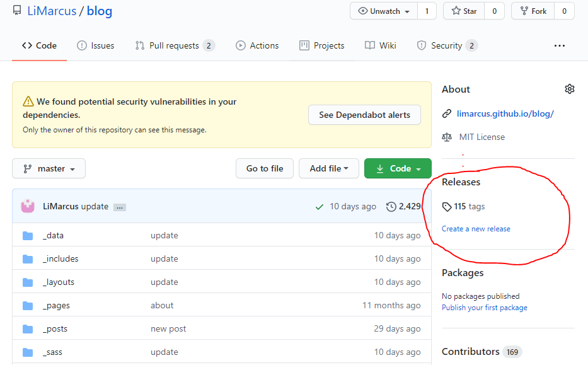
Task: Click the update commit message for _data
Action: point(164,236)
